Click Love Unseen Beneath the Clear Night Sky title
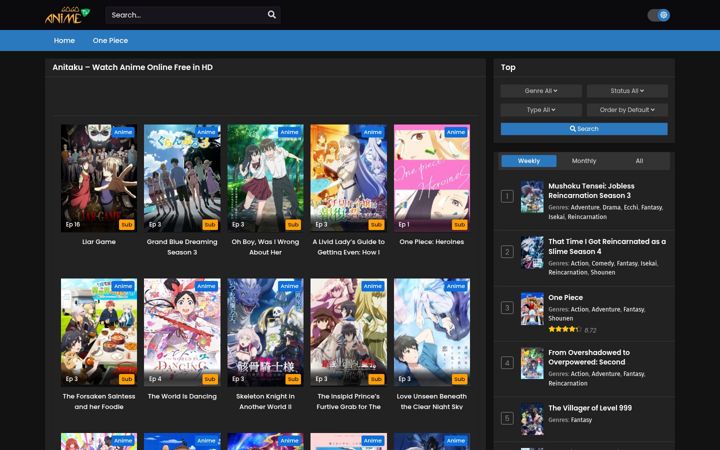Screen dimensions: 720x450 tap(432, 401)
